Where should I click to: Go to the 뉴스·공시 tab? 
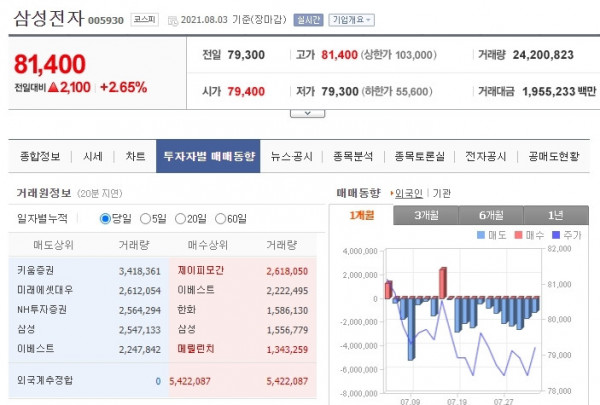pyautogui.click(x=292, y=156)
